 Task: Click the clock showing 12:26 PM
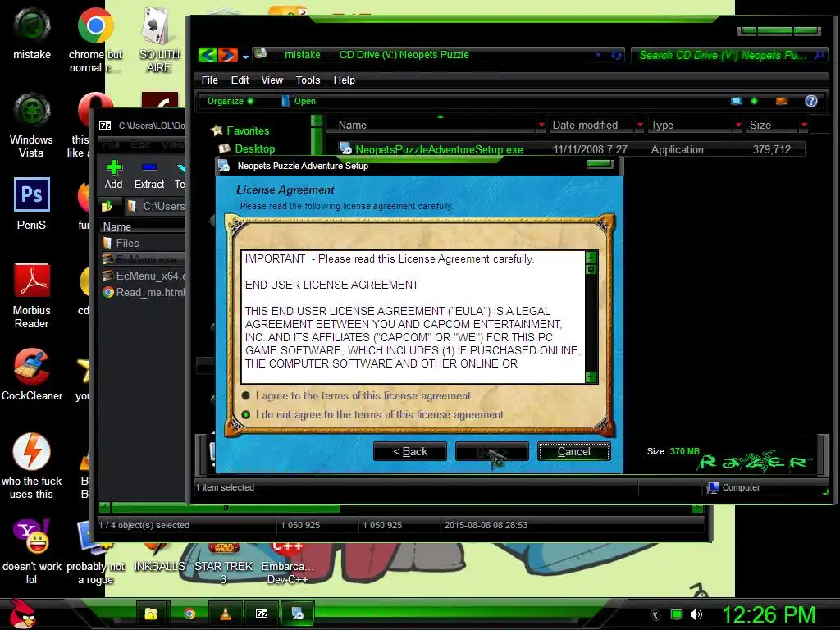coord(769,615)
